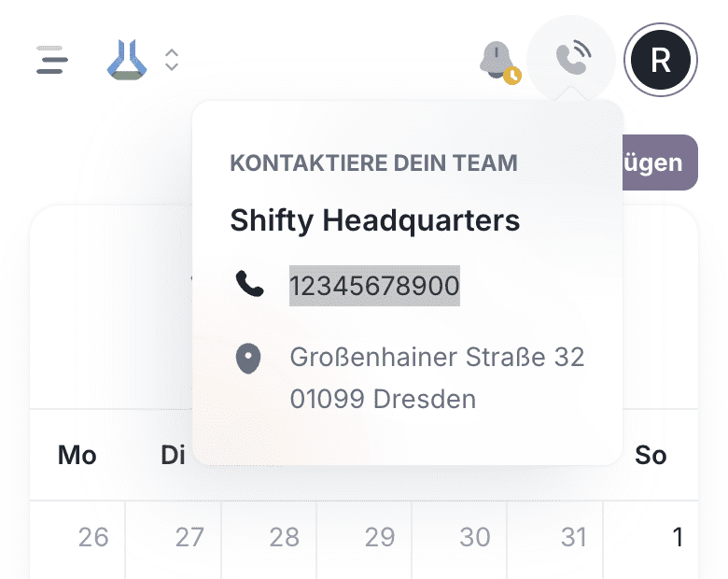728x579 pixels.
Task: Click the Großenhainer Straße 32 address
Action: pos(437,357)
